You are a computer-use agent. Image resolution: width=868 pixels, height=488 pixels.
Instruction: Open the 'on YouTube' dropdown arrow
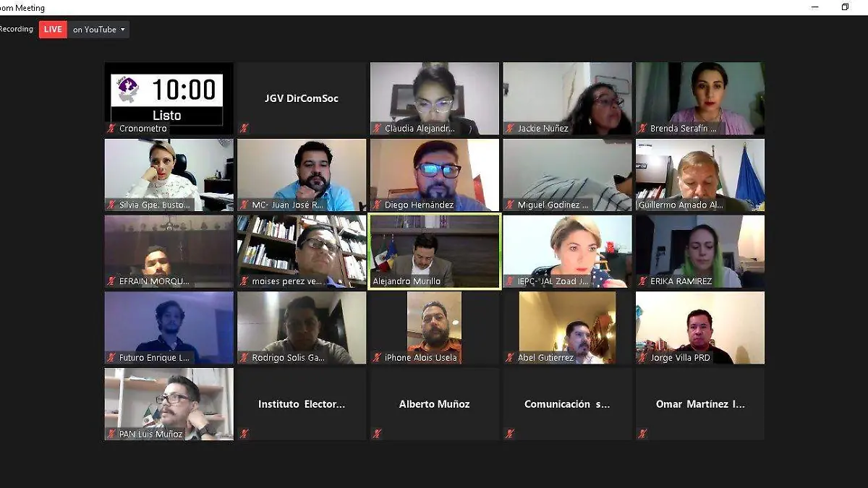(123, 30)
